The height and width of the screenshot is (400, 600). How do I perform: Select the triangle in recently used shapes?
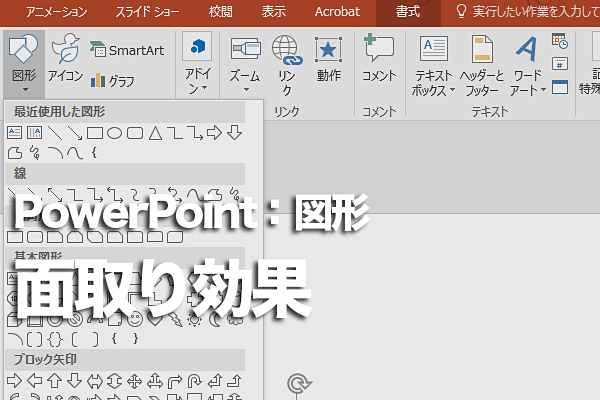click(155, 133)
